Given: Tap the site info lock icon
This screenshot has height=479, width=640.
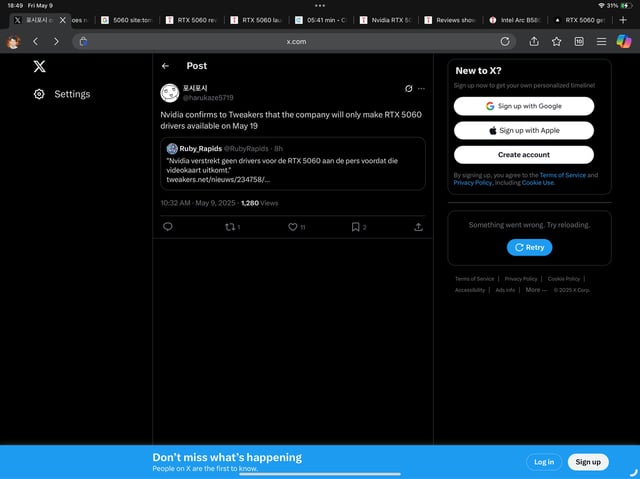Looking at the screenshot, I should (x=83, y=42).
